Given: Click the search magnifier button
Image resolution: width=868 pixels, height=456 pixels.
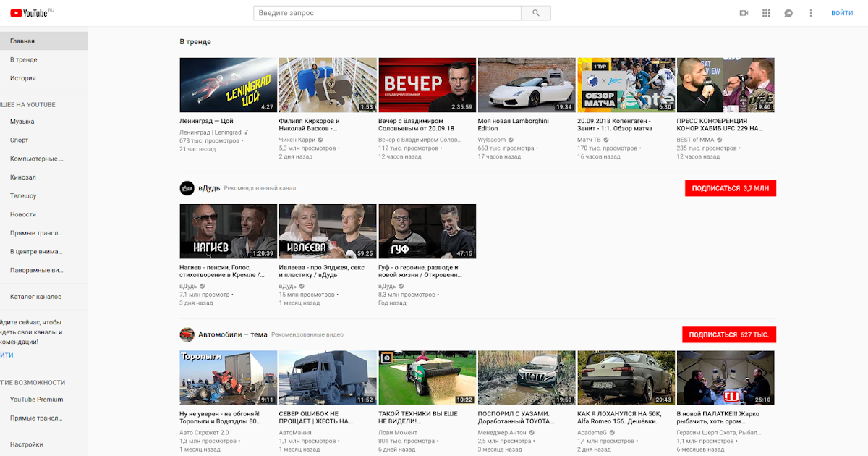Looking at the screenshot, I should click(536, 13).
